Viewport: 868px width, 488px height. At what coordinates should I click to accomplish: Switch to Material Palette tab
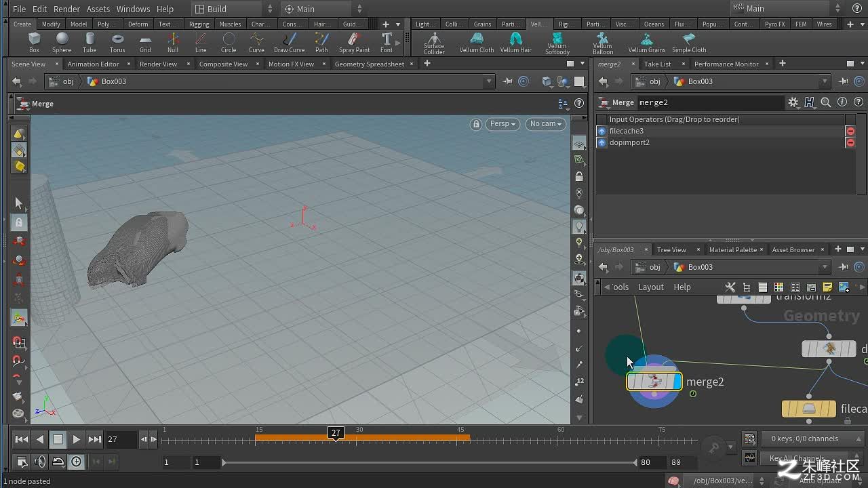(x=732, y=249)
